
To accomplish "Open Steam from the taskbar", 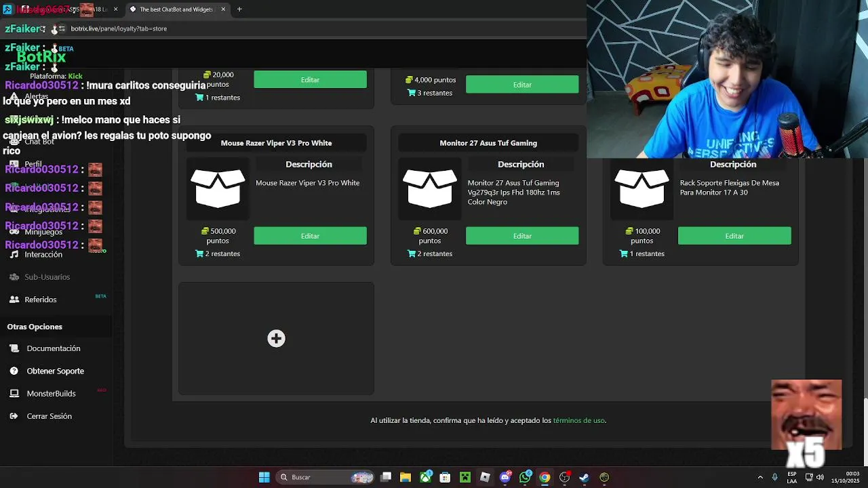I will (584, 477).
